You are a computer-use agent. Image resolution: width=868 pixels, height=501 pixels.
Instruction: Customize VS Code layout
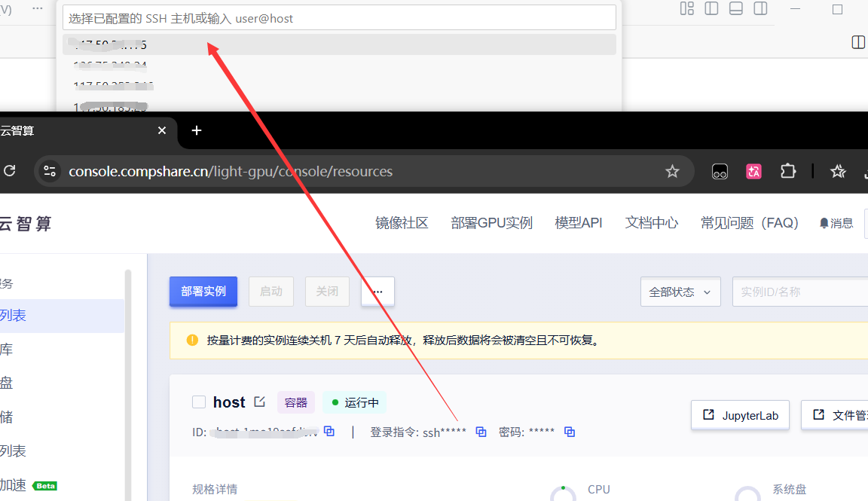tap(686, 9)
